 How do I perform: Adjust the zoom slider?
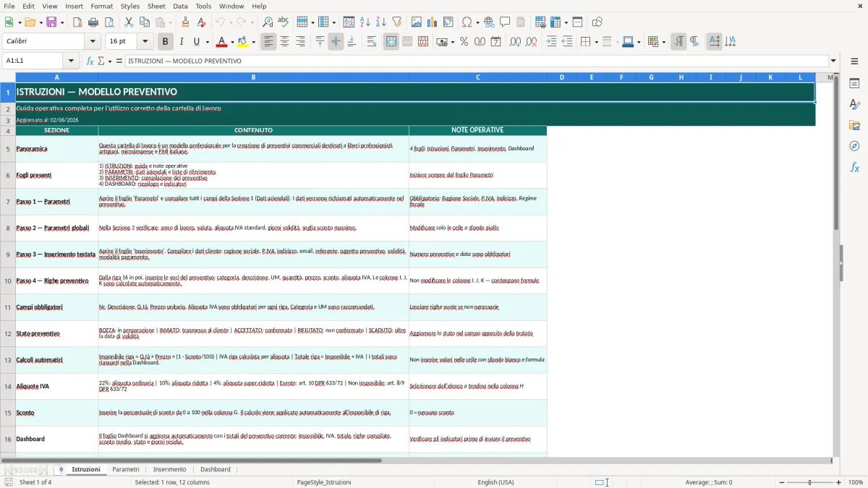pyautogui.click(x=809, y=482)
